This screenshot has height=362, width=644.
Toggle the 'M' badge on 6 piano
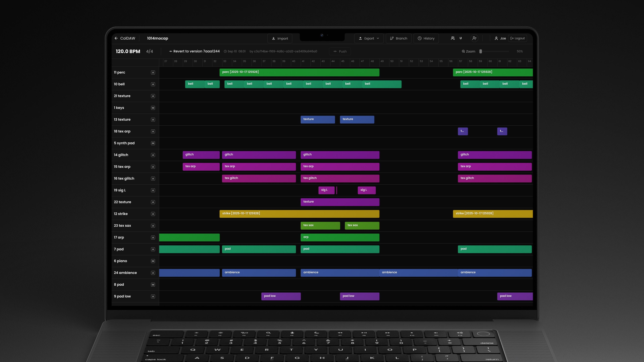pyautogui.click(x=153, y=261)
